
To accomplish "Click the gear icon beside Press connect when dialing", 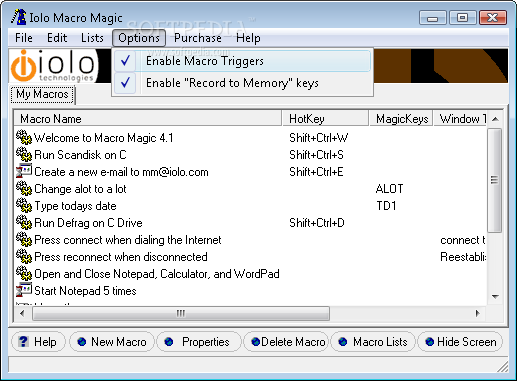I will (24, 239).
